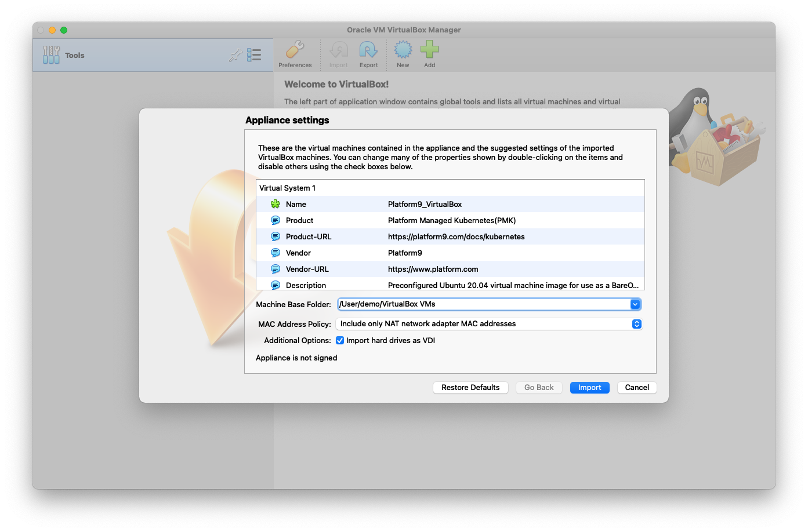Click the Tools icon in sidebar
This screenshot has height=532, width=808.
[51, 55]
